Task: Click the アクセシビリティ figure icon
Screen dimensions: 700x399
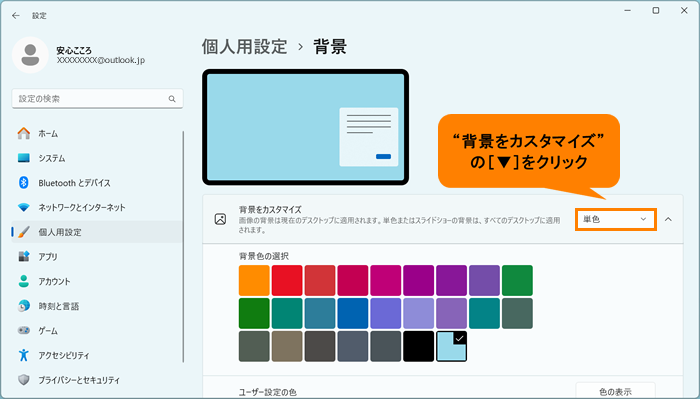Action: 24,355
